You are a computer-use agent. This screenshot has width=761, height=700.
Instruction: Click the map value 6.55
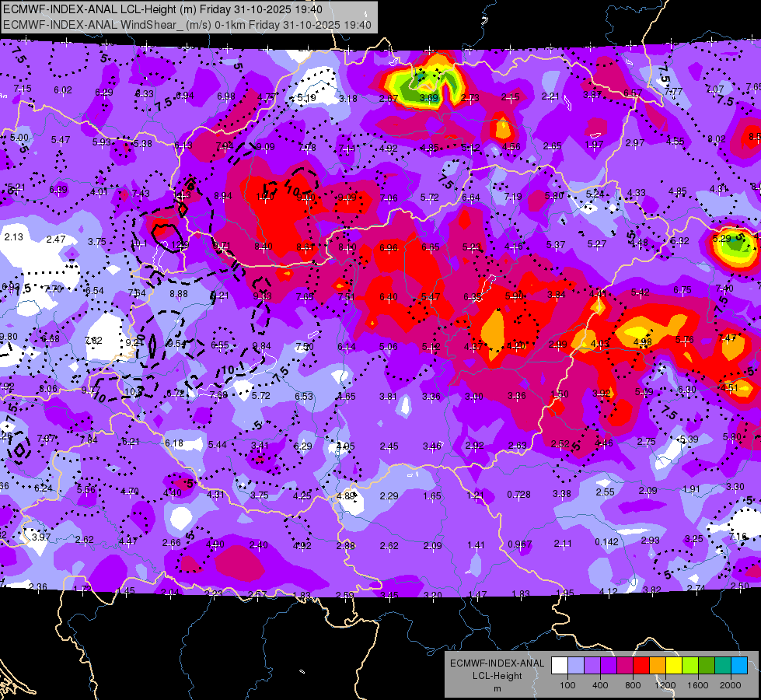220,345
